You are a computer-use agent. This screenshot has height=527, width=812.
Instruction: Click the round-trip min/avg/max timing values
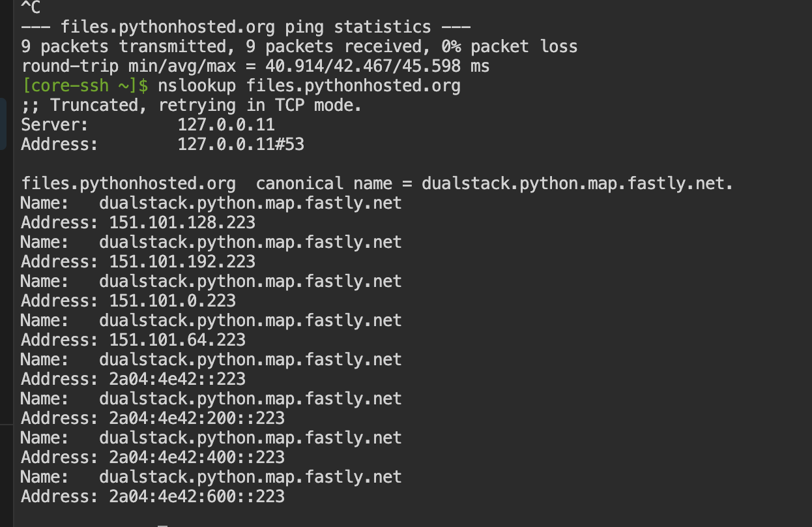[x=377, y=67]
